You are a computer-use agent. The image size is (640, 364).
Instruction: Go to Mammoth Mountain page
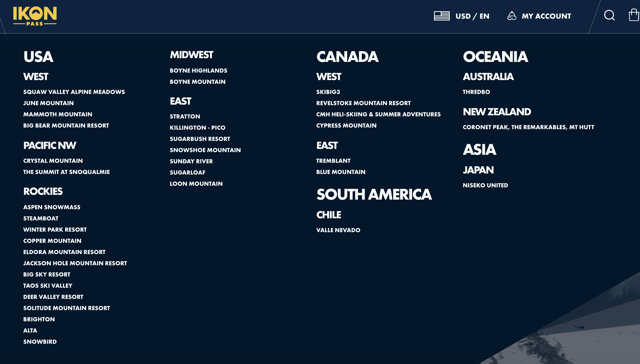pos(58,114)
